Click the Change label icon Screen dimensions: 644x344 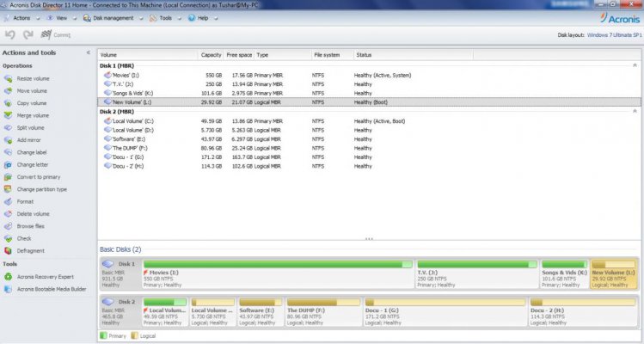8,152
